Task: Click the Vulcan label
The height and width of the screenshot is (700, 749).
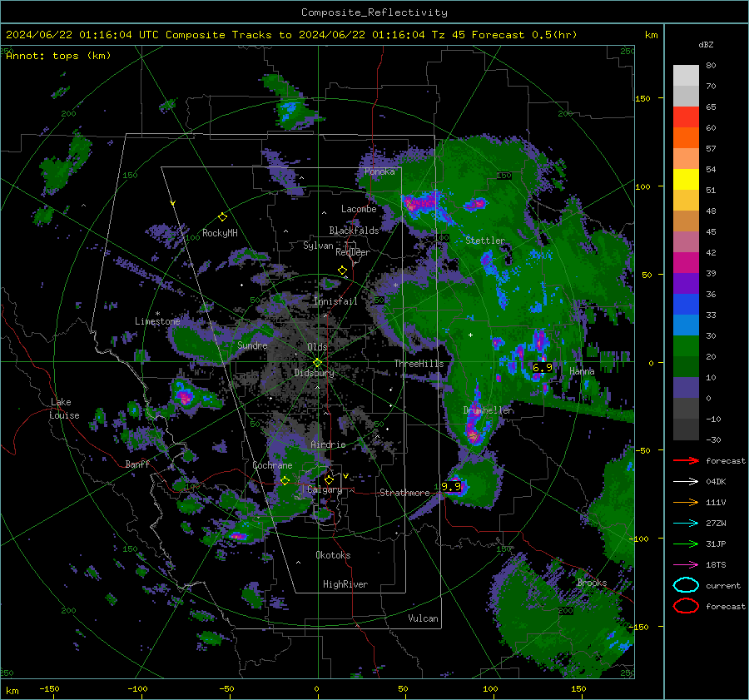Action: [x=423, y=618]
